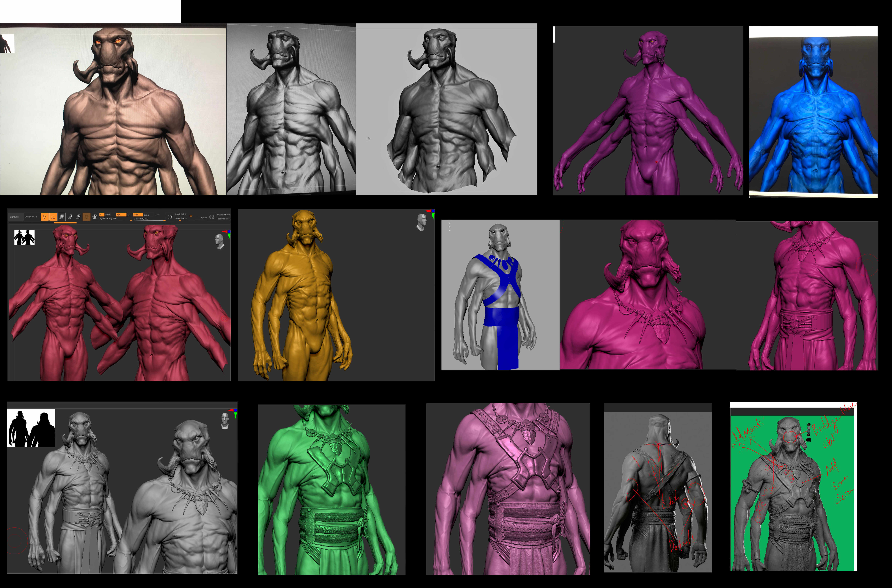Image resolution: width=892 pixels, height=588 pixels.
Task: Toggle the A alpha button
Action: 102,215
